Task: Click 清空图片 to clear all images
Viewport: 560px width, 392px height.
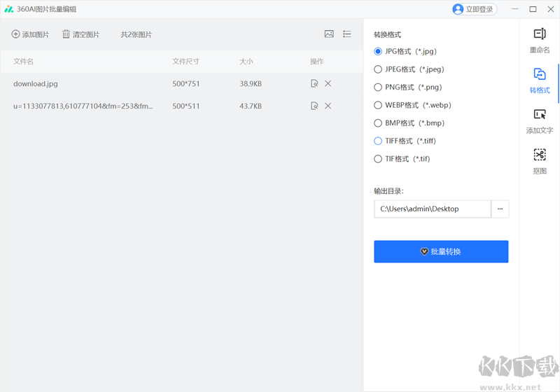Action: (80, 34)
